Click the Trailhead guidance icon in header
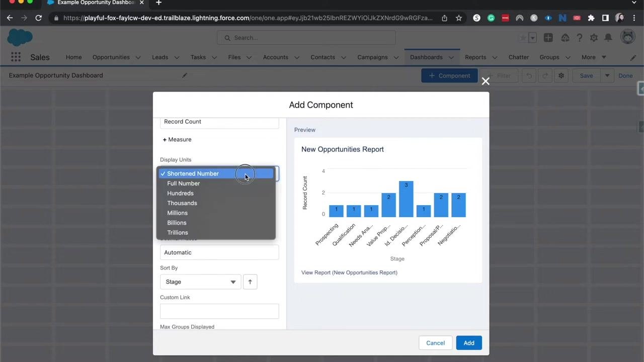 point(565,38)
